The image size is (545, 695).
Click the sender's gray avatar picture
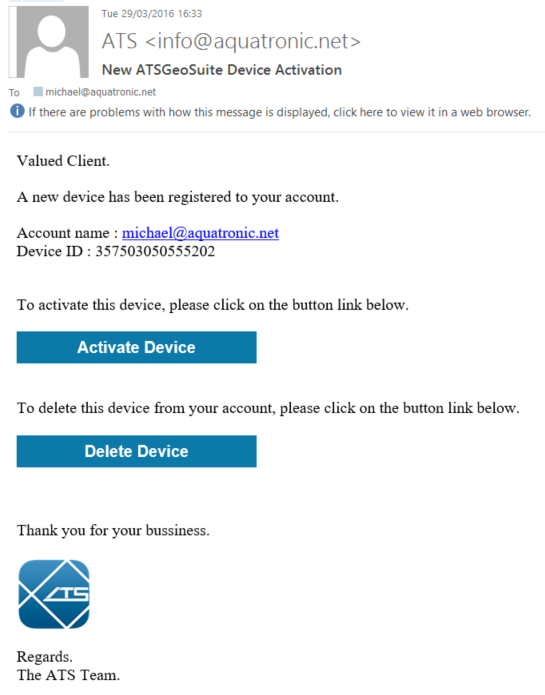(x=49, y=42)
